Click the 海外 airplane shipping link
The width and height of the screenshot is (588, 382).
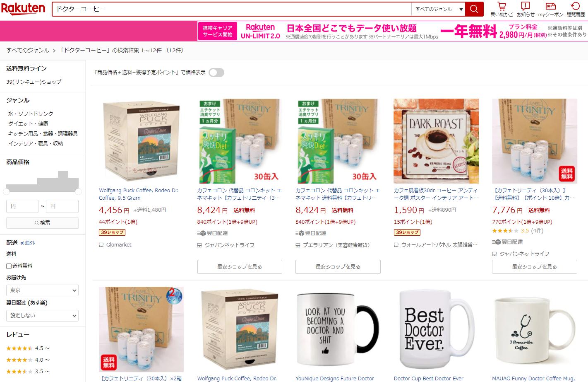coord(28,243)
